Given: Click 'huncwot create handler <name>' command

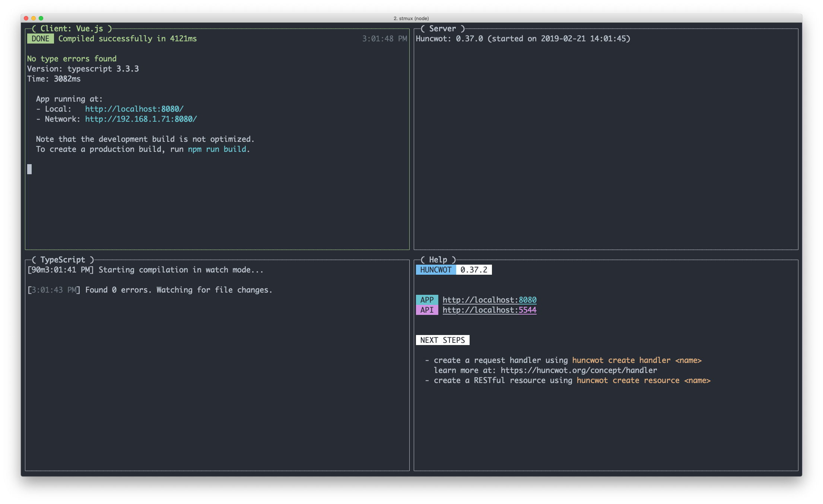Looking at the screenshot, I should [637, 360].
